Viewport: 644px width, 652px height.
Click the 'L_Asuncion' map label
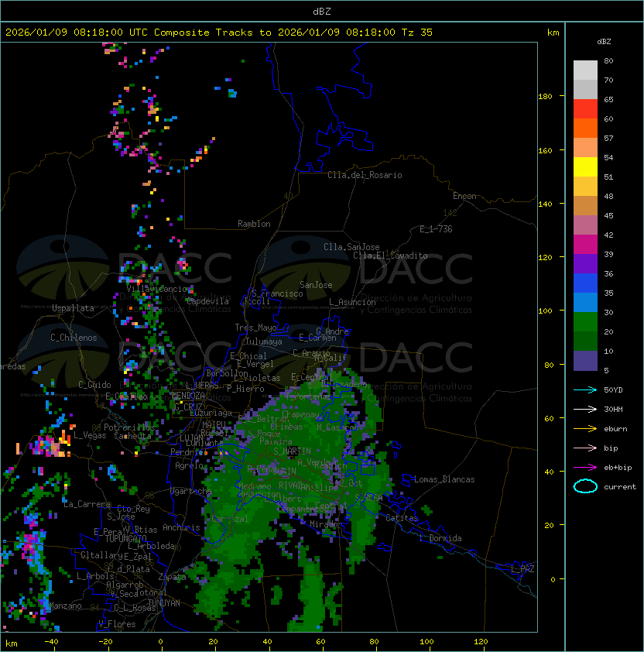click(352, 302)
